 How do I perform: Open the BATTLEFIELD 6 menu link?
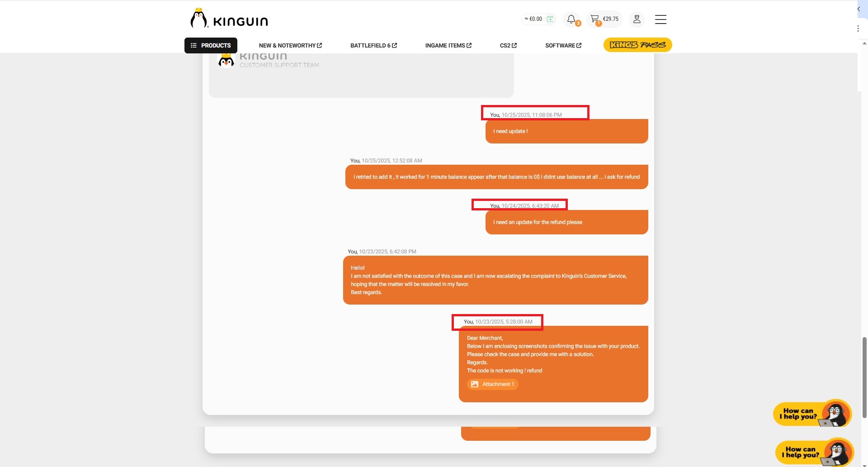[x=373, y=45]
